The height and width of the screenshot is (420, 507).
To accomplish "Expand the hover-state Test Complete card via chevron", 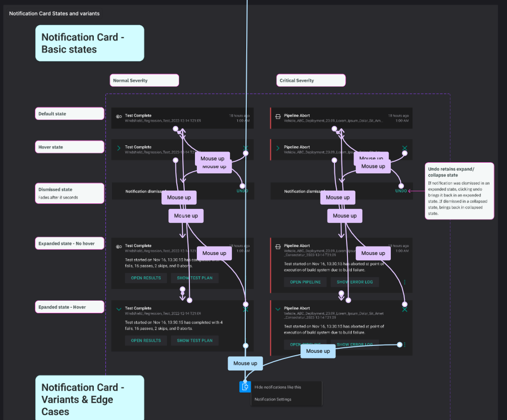I will point(119,148).
